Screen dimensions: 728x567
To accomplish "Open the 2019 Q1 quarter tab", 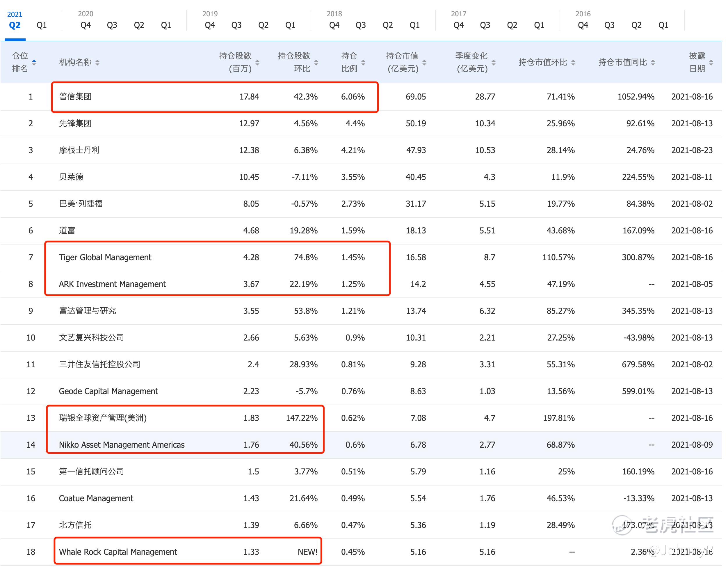I will click(x=290, y=25).
